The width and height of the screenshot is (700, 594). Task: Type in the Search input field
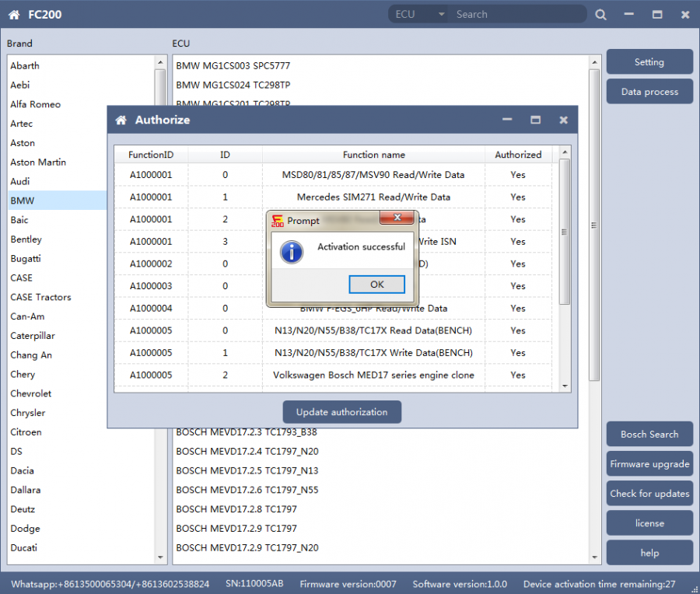coord(517,15)
